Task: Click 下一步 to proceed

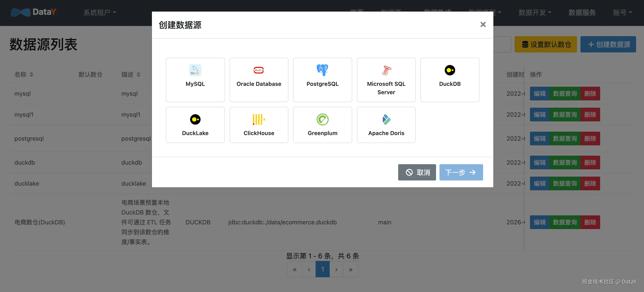Action: [461, 172]
